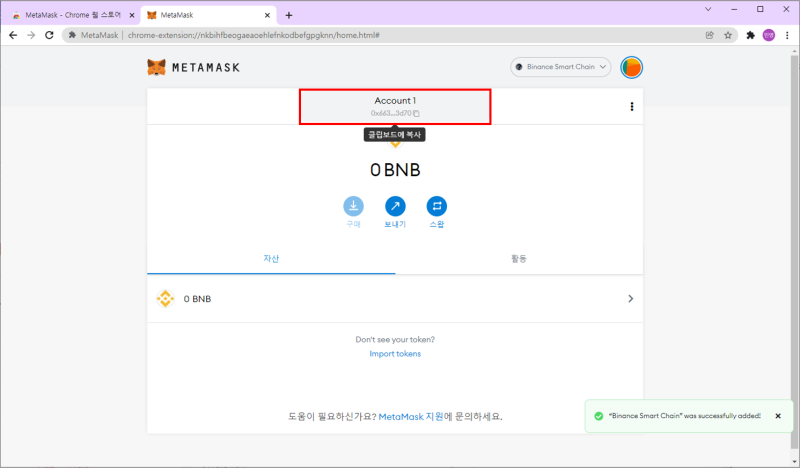Expand BNB asset details chevron

pyautogui.click(x=631, y=299)
